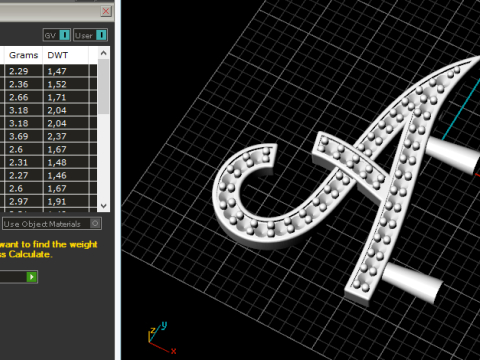Select the 2,37 DWT cell
This screenshot has height=360, width=480.
(x=66, y=136)
